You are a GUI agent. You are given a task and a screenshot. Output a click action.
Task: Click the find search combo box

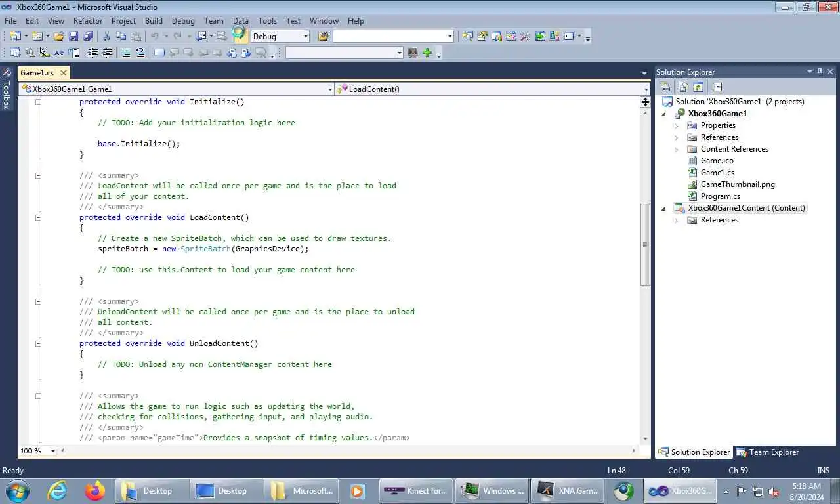(x=393, y=36)
